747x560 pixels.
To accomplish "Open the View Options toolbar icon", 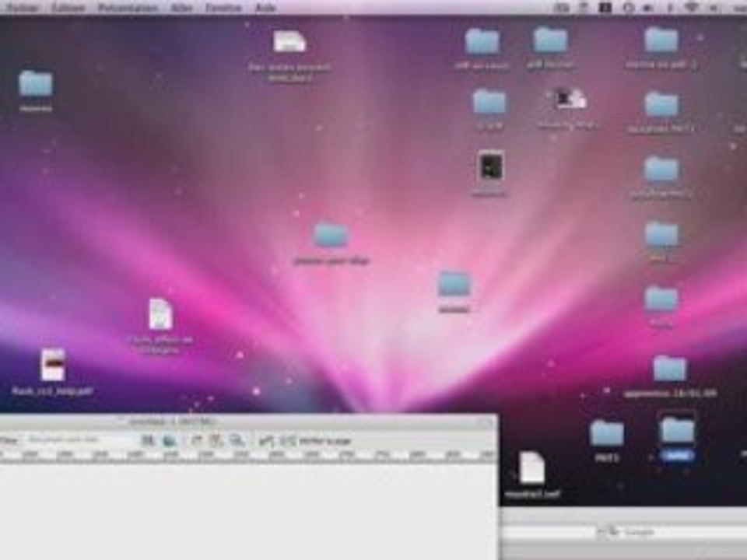I will tap(216, 440).
